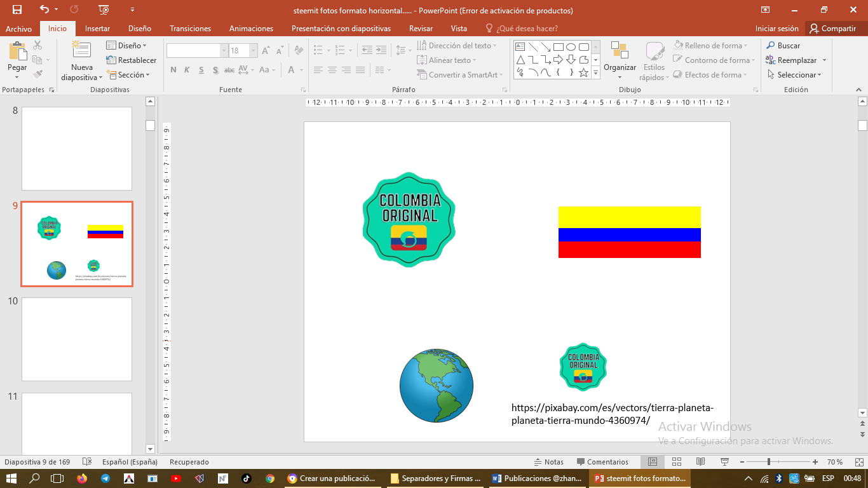868x488 pixels.
Task: Click the Buscar magnifier option
Action: click(x=783, y=46)
